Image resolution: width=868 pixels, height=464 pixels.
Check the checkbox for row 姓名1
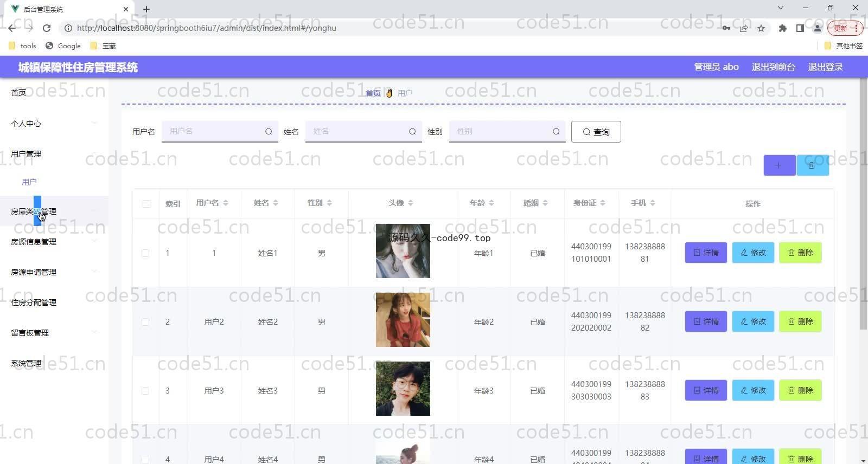(x=145, y=253)
